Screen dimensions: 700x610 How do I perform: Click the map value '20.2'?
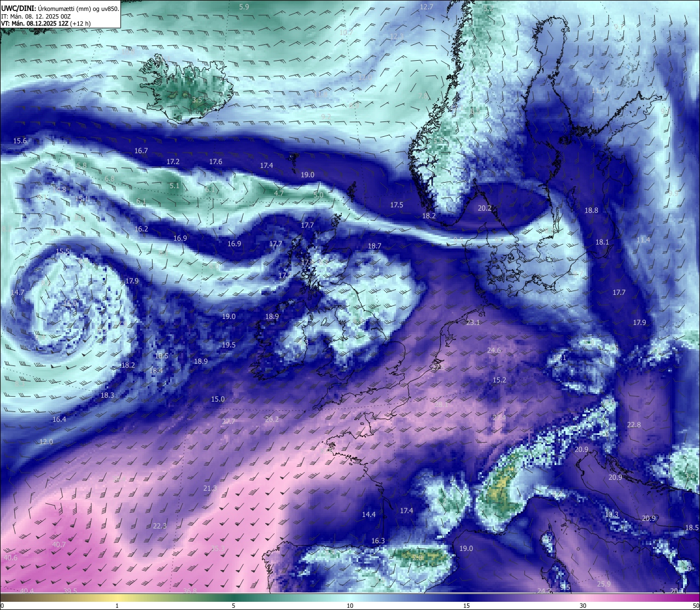point(485,208)
